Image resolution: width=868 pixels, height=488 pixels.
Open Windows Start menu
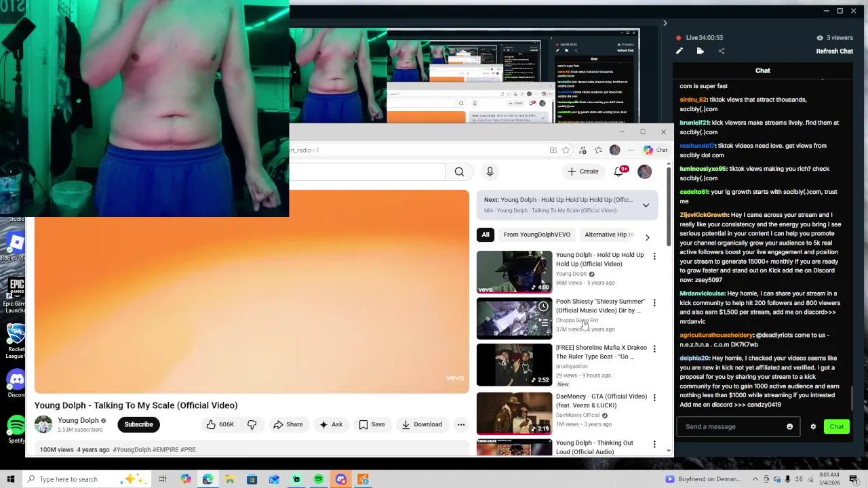(x=11, y=479)
